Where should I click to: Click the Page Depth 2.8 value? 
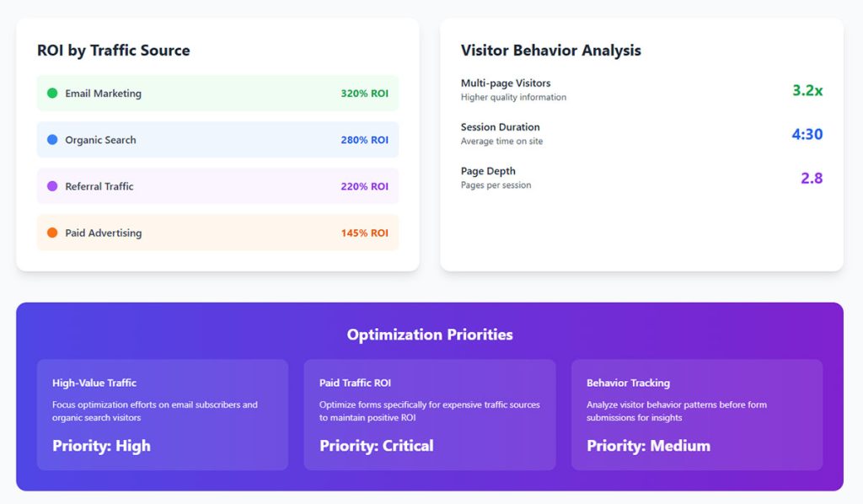coord(812,179)
